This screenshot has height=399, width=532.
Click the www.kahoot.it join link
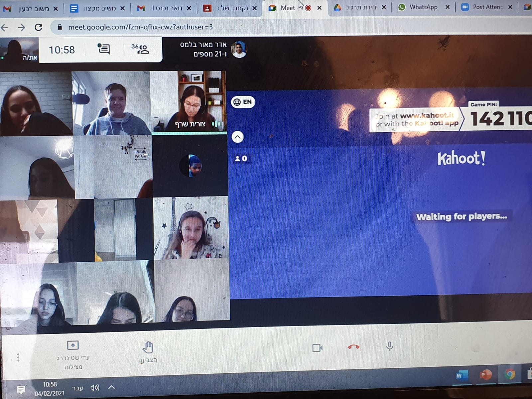pyautogui.click(x=427, y=115)
